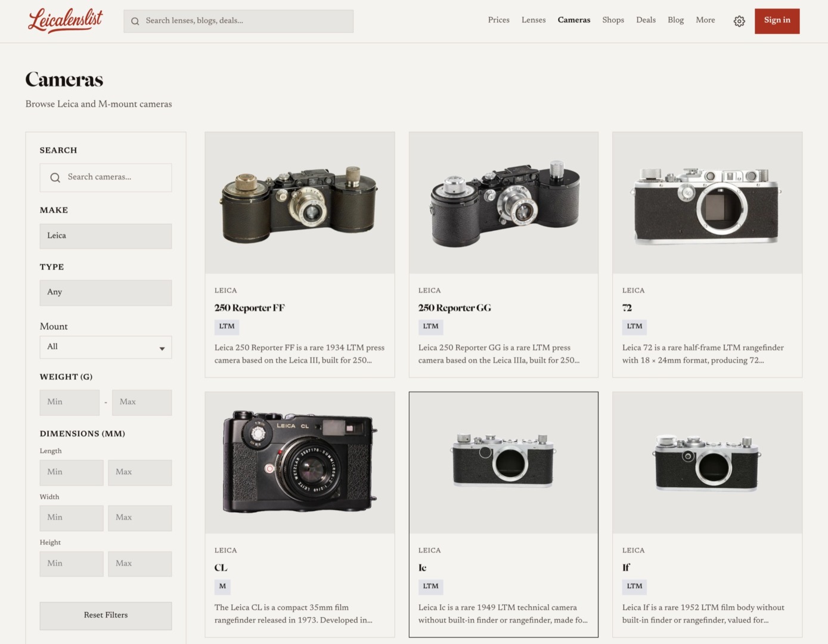Open the If title link
Screen dimensions: 828x644
click(x=626, y=568)
